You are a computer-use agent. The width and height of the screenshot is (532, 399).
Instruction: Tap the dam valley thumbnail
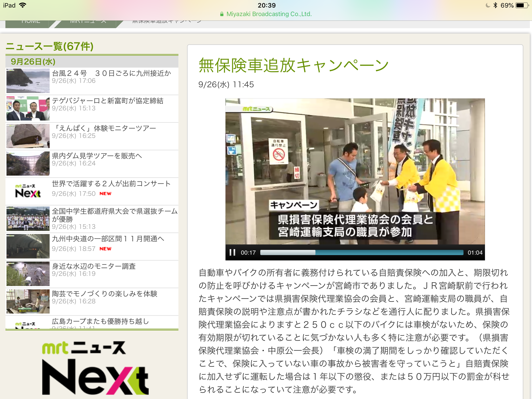[x=28, y=163]
